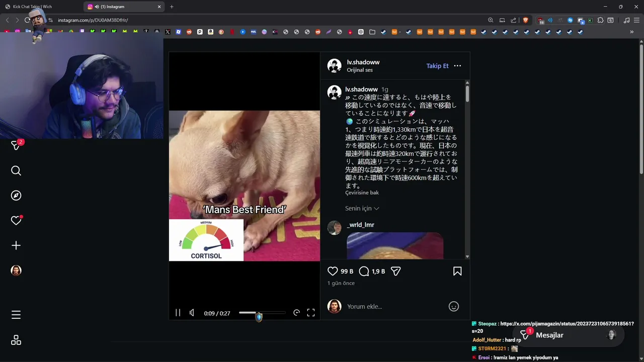Pause the playing video
Viewport: 644px width, 362px height.
coord(178,313)
